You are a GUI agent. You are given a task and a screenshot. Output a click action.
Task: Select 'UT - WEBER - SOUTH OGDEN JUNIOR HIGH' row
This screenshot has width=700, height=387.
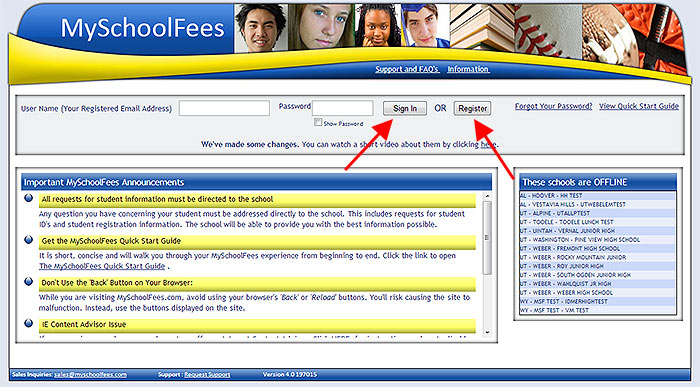[x=597, y=275]
